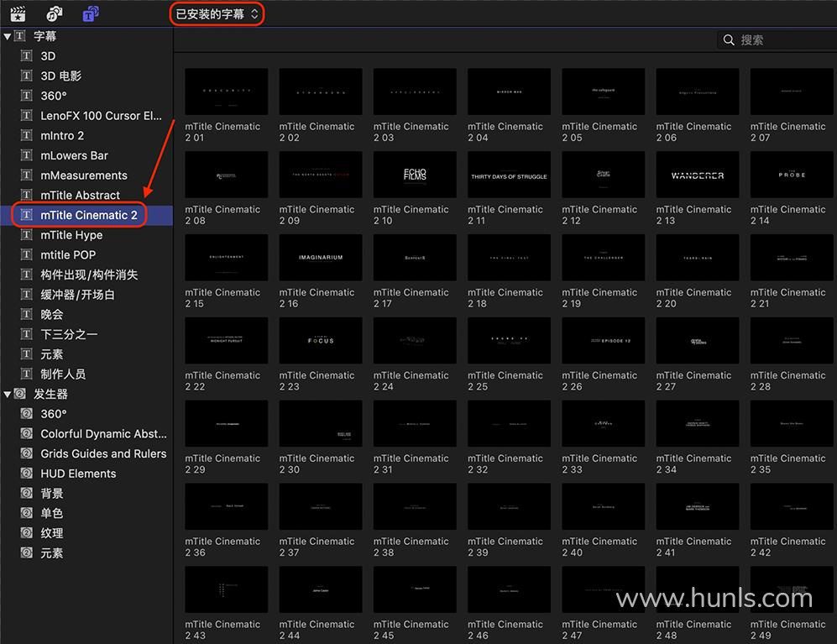Open the 已安装的字幕 filter dropdown
837x644 pixels.
coord(217,14)
